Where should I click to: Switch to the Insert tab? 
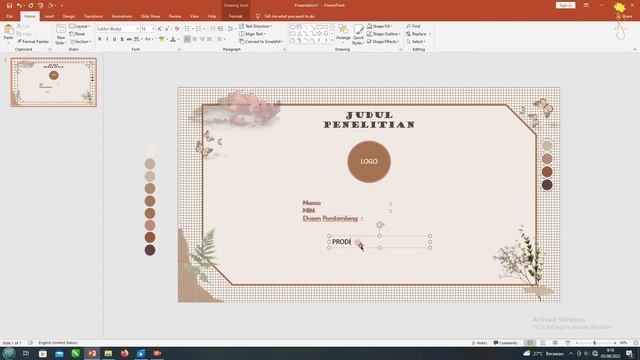click(x=49, y=16)
